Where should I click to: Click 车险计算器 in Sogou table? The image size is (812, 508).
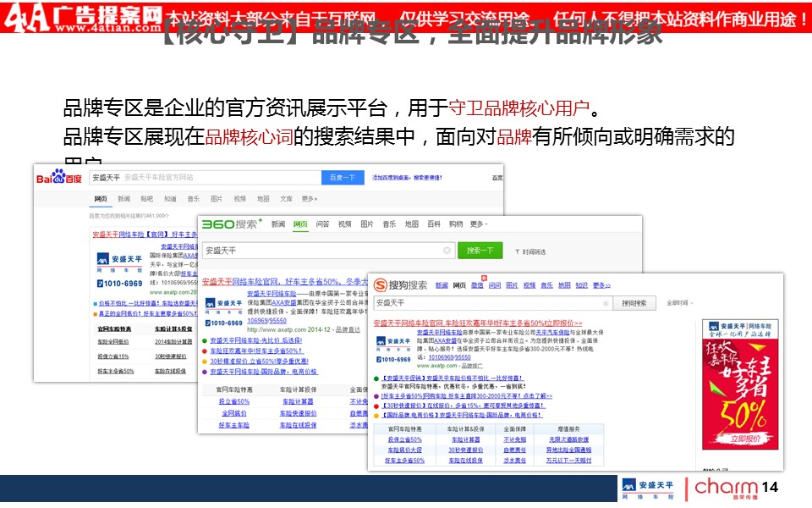tap(465, 439)
